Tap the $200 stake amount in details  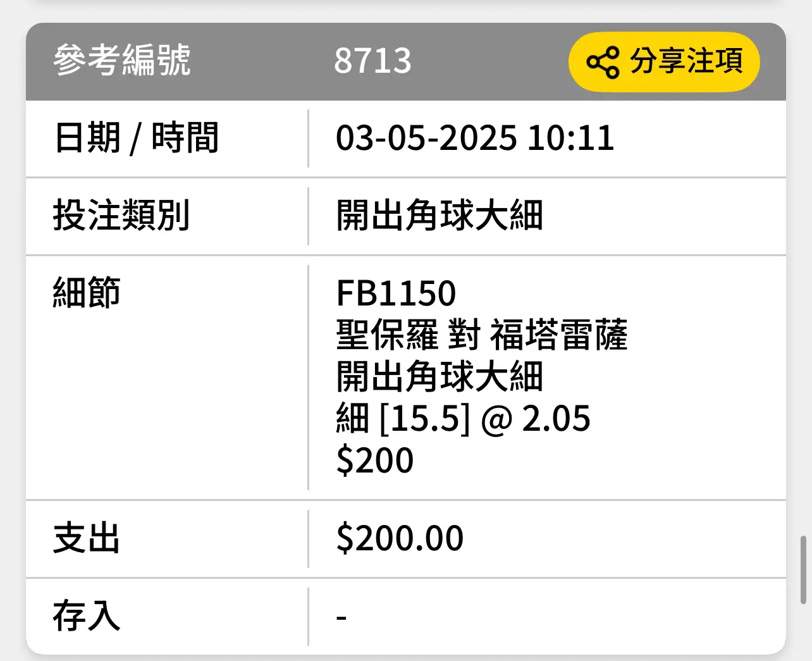(375, 460)
